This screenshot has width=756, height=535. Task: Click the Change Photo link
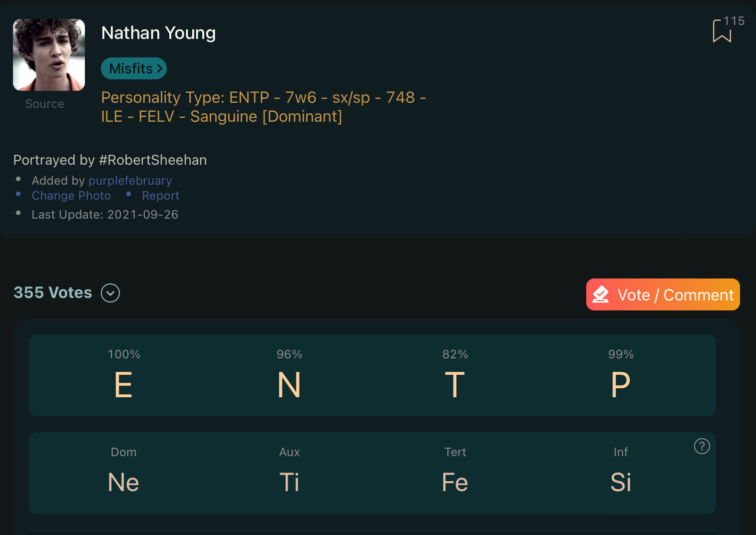[x=71, y=196]
